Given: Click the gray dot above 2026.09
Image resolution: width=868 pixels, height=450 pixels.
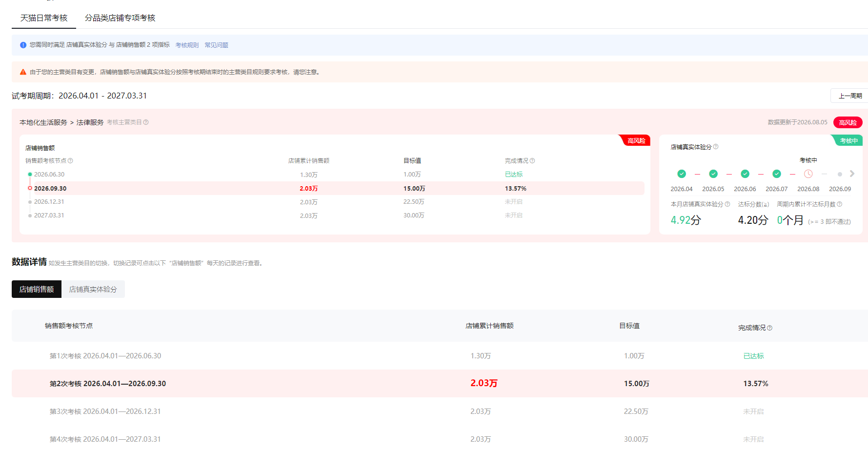Looking at the screenshot, I should click(840, 174).
